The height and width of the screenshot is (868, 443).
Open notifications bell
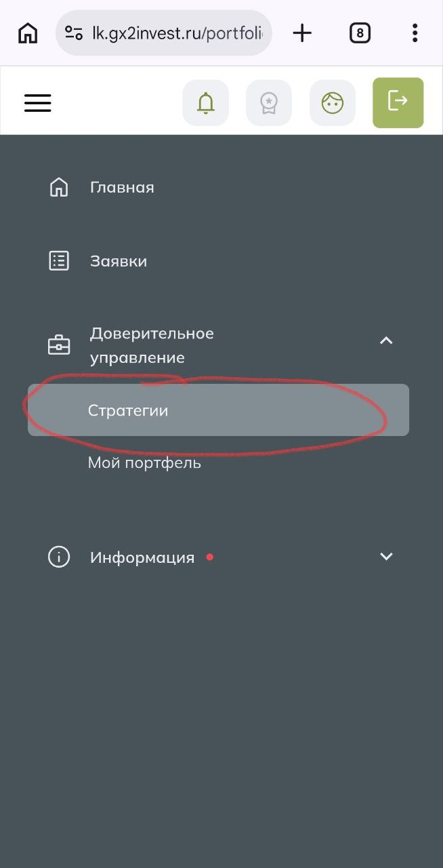click(205, 103)
